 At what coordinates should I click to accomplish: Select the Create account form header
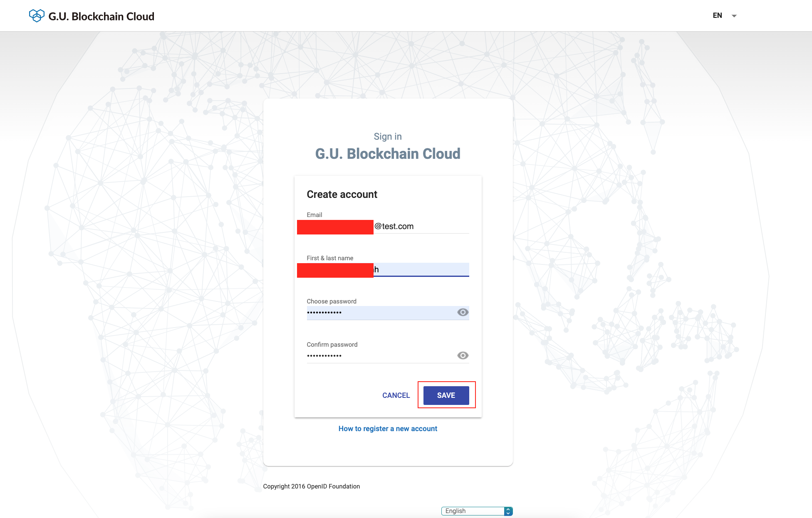coord(342,194)
